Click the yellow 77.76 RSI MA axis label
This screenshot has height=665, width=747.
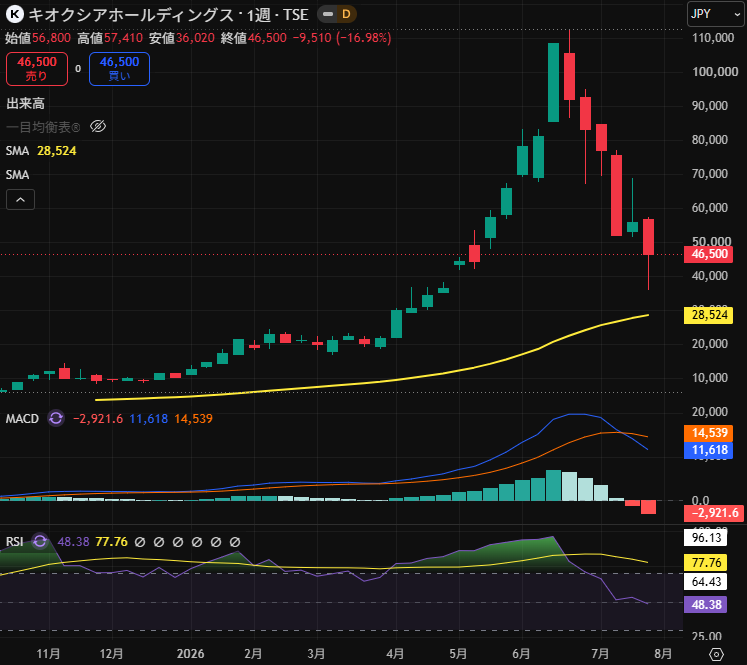pos(706,563)
